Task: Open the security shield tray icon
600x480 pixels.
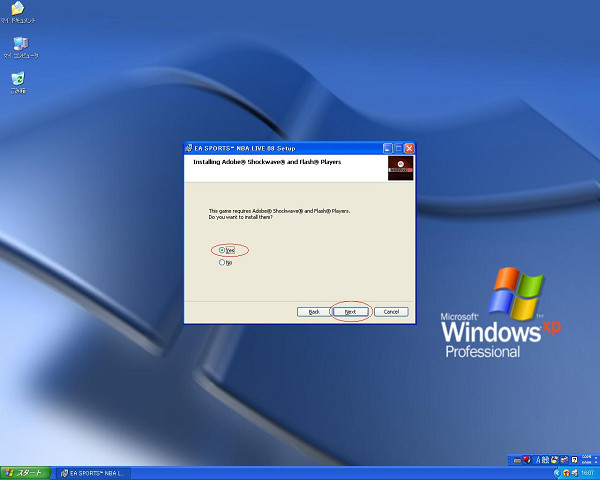Action: [566, 473]
